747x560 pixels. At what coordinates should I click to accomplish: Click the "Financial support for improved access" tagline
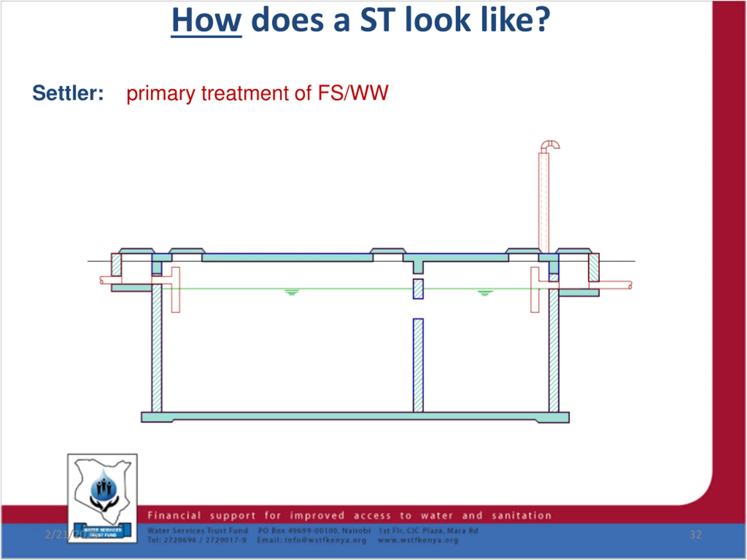350,515
